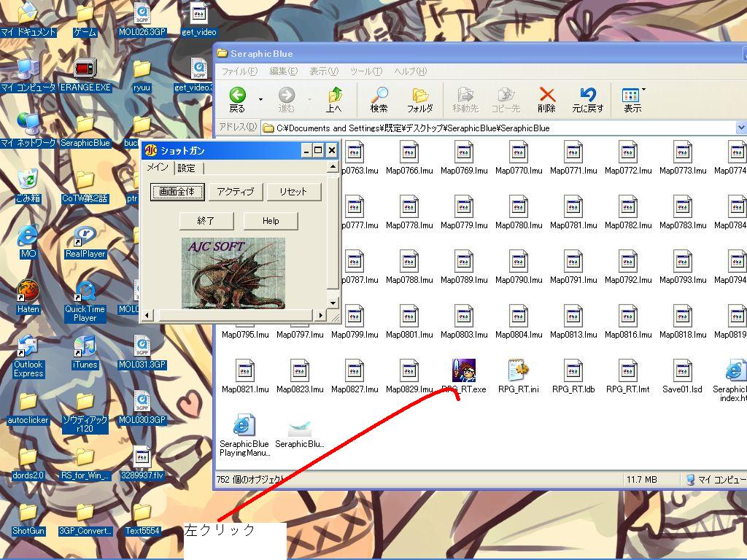Image resolution: width=747 pixels, height=560 pixels.
Task: Click the AJC SOFT dragon image
Action: 233,273
